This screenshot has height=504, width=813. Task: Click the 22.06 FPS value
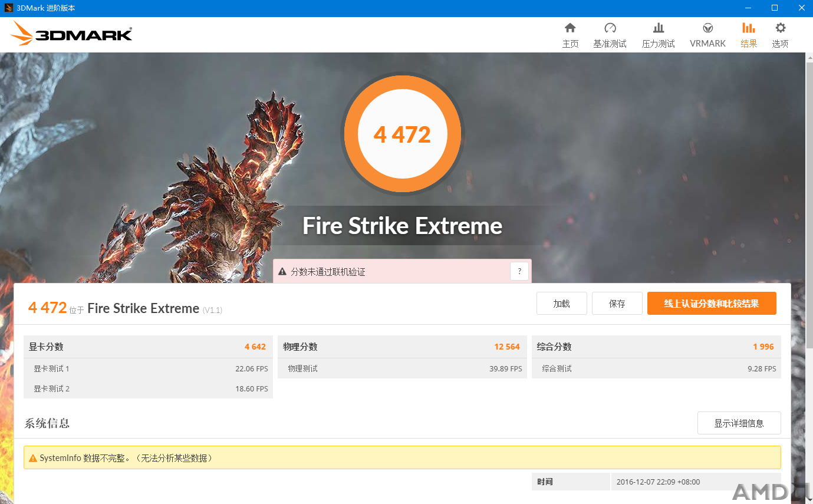tap(252, 368)
